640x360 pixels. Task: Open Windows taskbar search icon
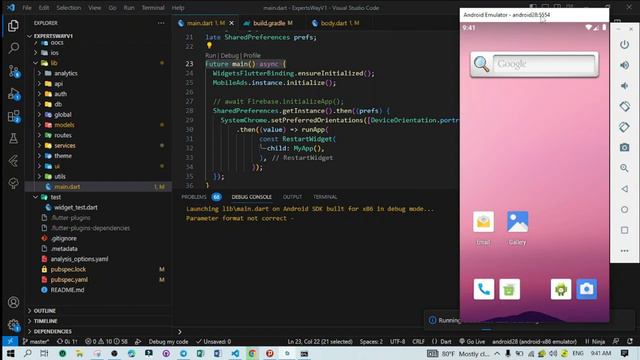(27, 353)
